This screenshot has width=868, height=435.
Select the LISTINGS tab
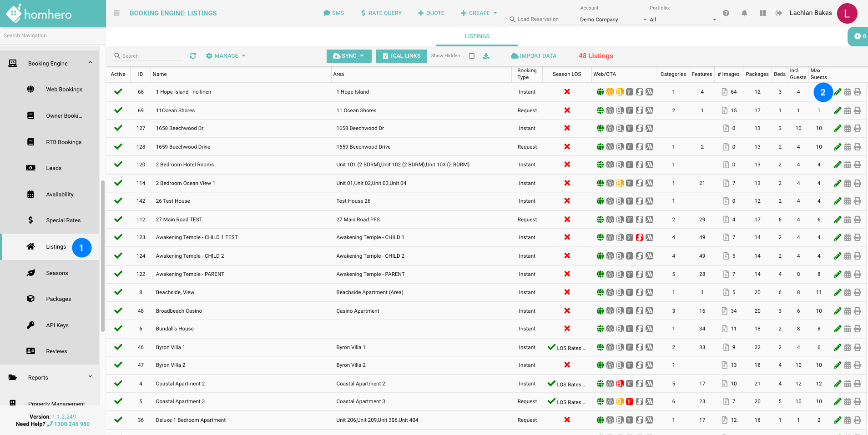pos(477,36)
